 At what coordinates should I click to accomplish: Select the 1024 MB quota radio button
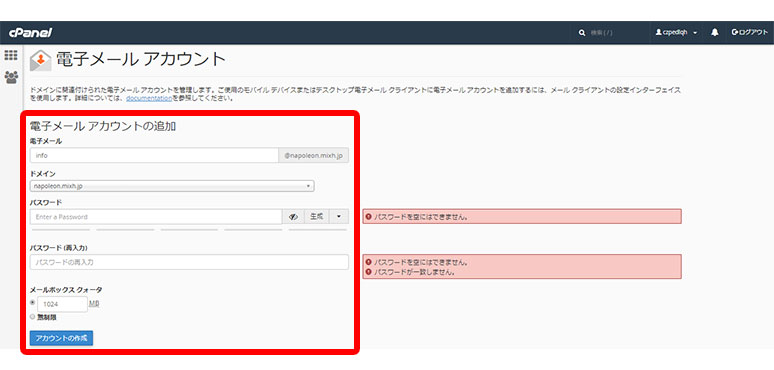[x=33, y=302]
